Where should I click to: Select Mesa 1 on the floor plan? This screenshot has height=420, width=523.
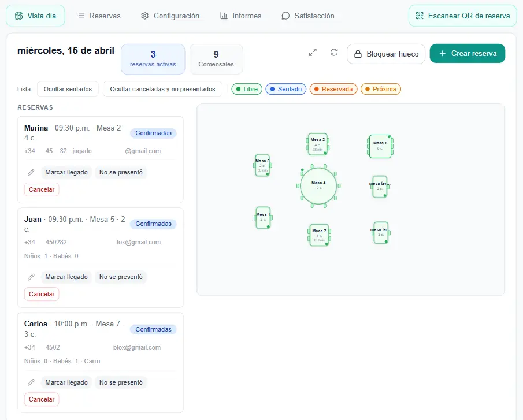[x=263, y=217]
